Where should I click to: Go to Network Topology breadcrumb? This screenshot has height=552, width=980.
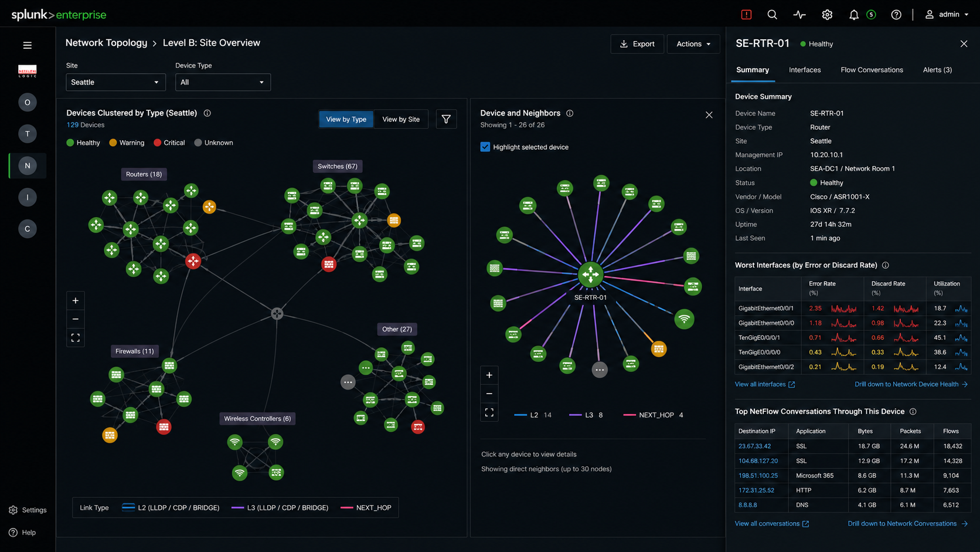tap(106, 43)
